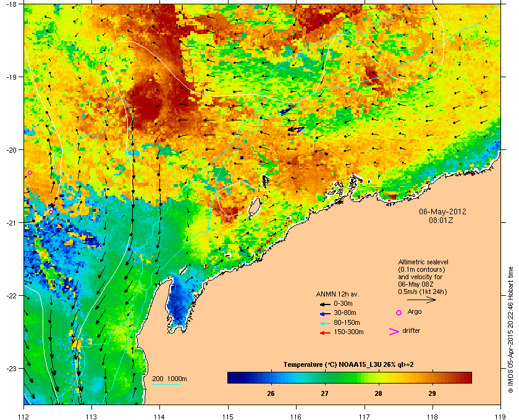519x420 pixels.
Task: Click the latitude axis label '-23'
Action: coord(11,368)
